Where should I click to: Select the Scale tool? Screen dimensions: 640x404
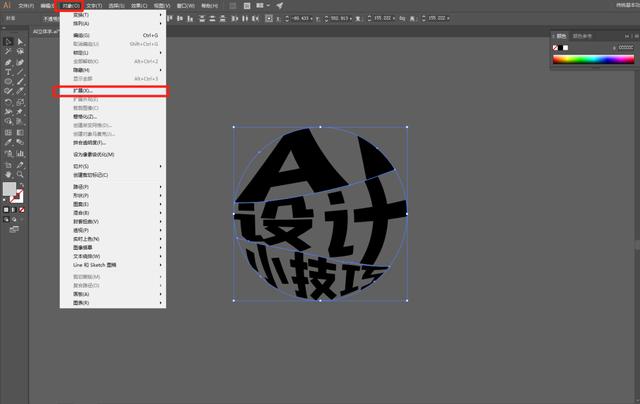click(20, 102)
